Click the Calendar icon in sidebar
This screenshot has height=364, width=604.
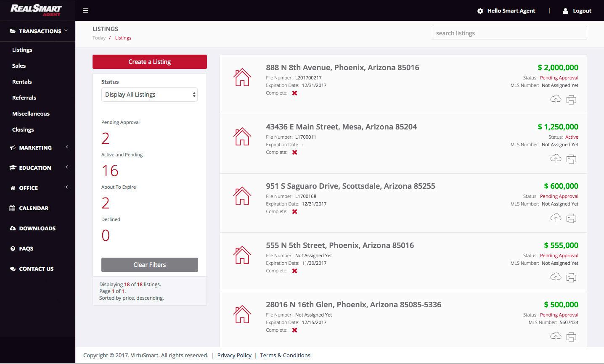[x=13, y=208]
